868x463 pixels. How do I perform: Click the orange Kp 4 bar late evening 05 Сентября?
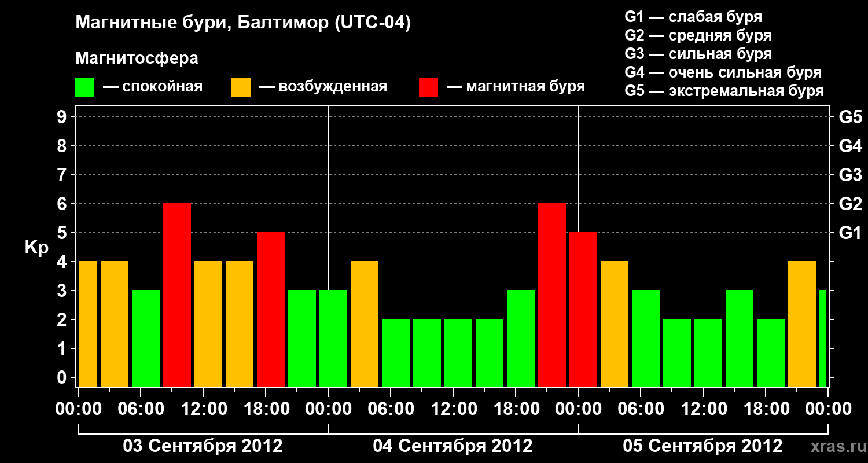802,324
